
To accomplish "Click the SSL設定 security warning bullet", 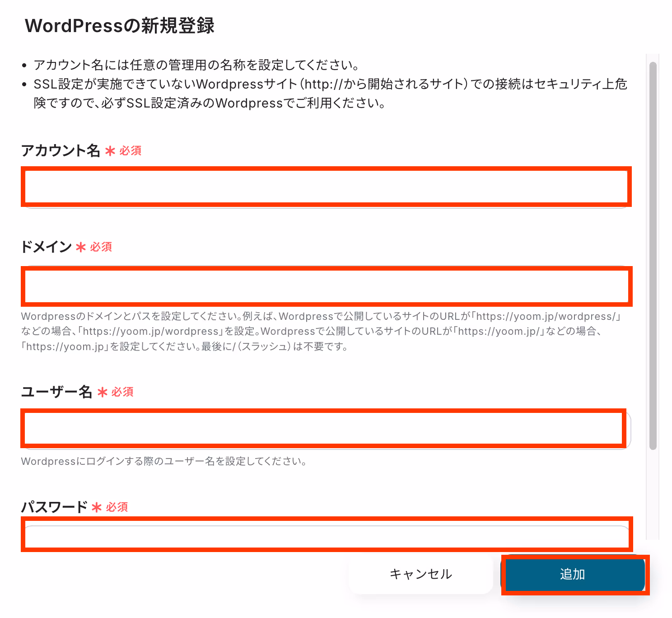I will coord(330,94).
